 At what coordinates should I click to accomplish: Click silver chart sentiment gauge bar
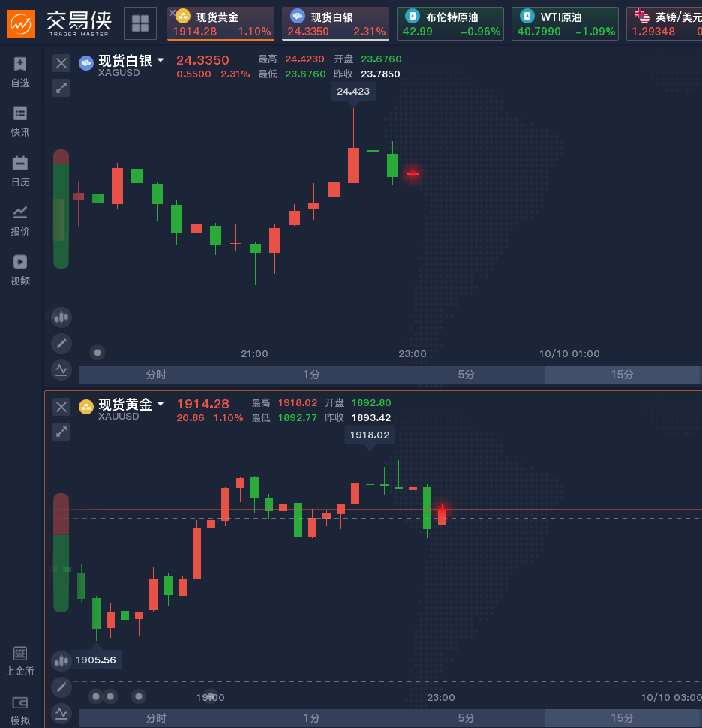61,209
